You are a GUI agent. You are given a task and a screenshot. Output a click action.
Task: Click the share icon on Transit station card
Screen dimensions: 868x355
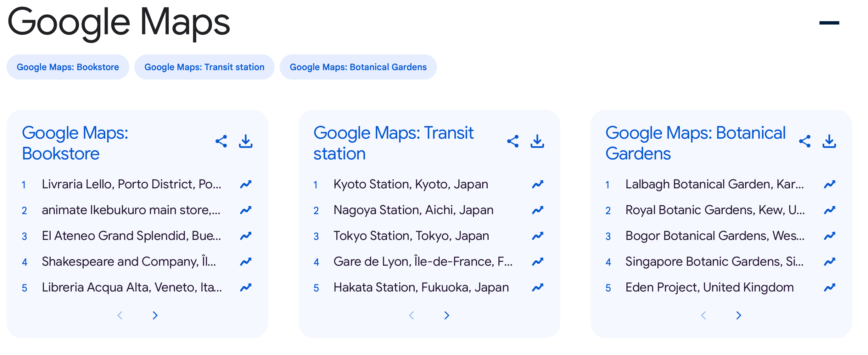point(513,141)
